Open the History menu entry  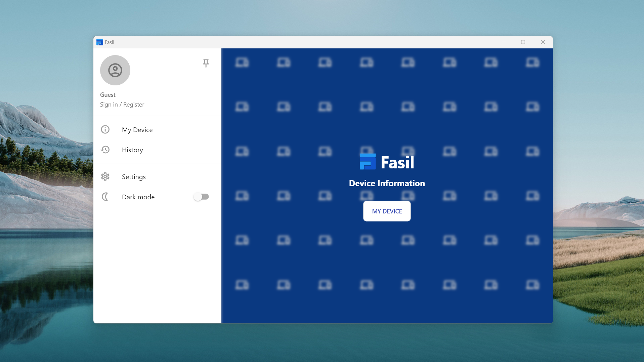pyautogui.click(x=132, y=150)
